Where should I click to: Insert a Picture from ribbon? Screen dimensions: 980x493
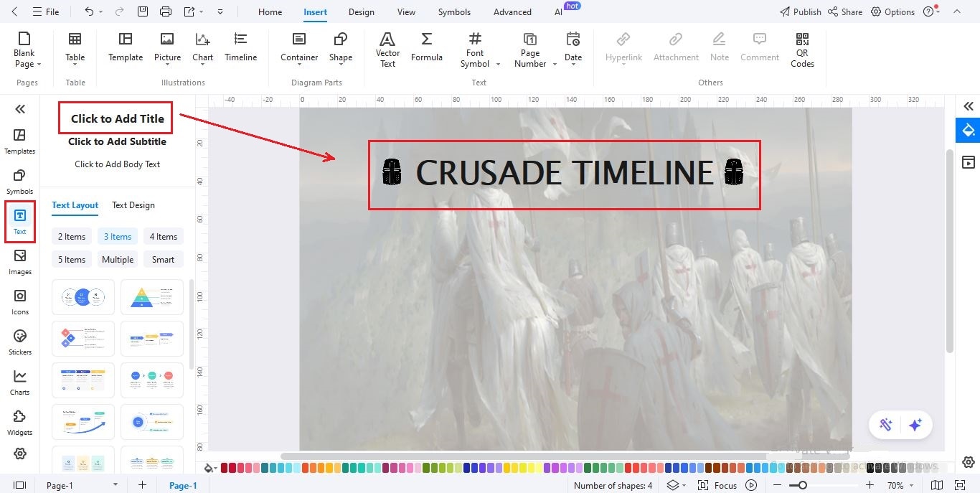(x=167, y=47)
